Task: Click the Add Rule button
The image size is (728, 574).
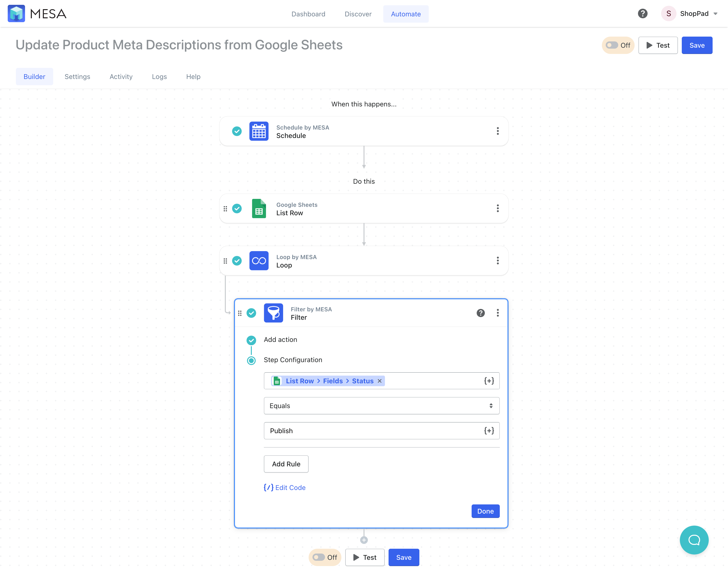Action: click(x=286, y=464)
